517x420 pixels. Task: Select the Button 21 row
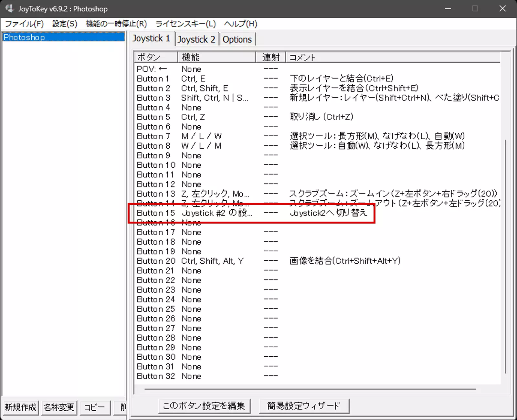tap(318, 271)
